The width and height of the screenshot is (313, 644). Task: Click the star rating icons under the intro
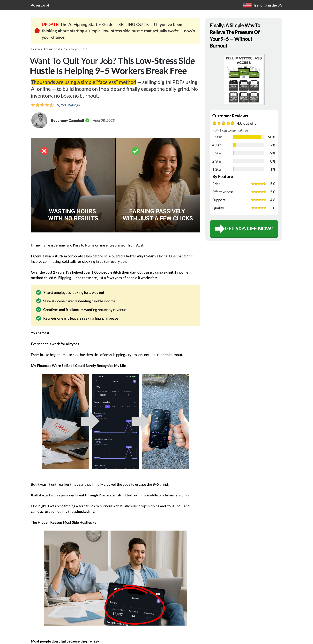click(x=42, y=105)
